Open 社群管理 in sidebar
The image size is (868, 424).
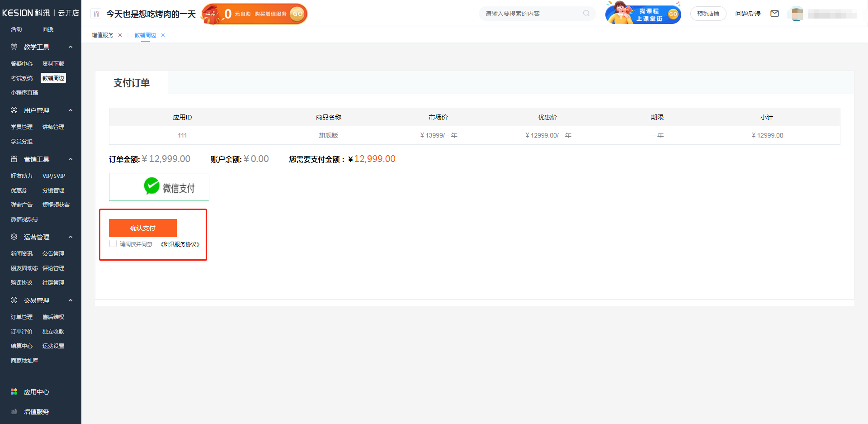click(53, 283)
